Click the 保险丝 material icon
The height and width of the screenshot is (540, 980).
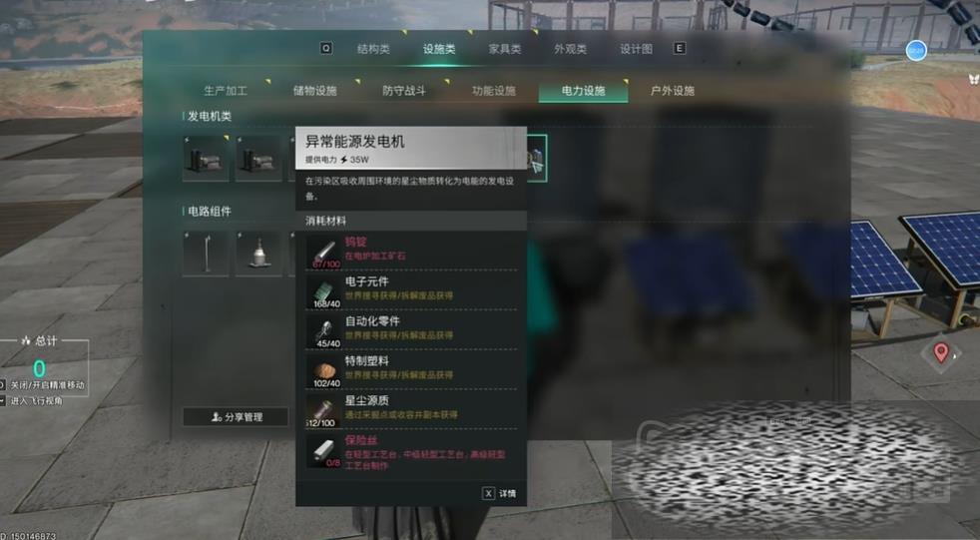click(x=325, y=452)
